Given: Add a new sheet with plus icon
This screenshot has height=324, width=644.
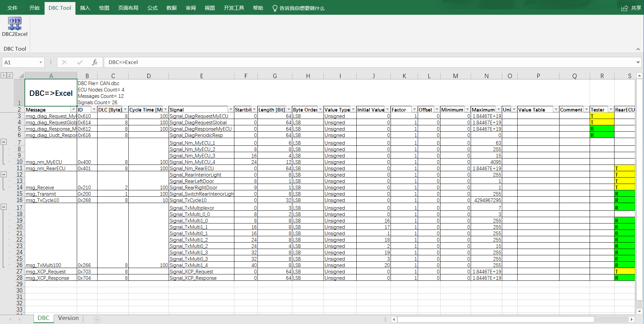Looking at the screenshot, I should tap(97, 320).
